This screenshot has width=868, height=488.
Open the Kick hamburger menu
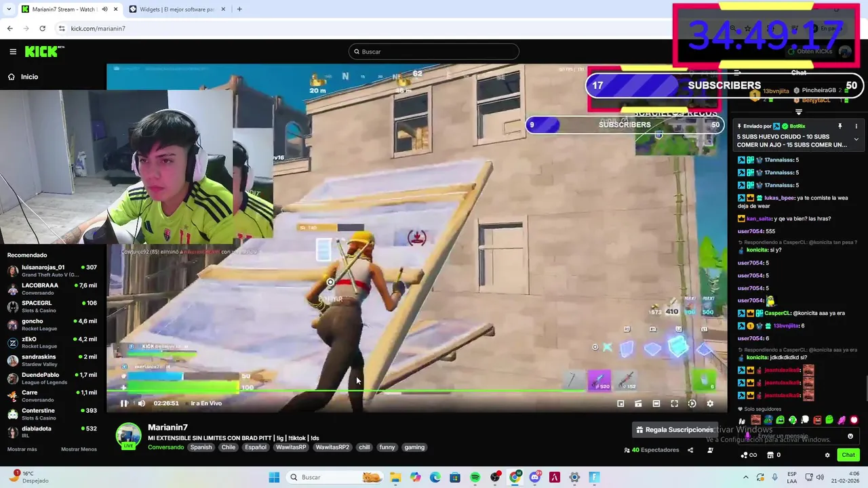pos(13,52)
